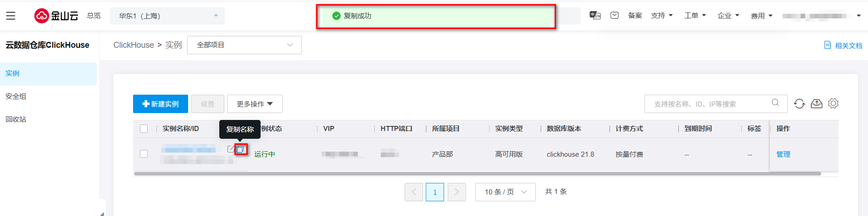Expand the 工单 menu
This screenshot has width=868, height=216.
coord(696,16)
